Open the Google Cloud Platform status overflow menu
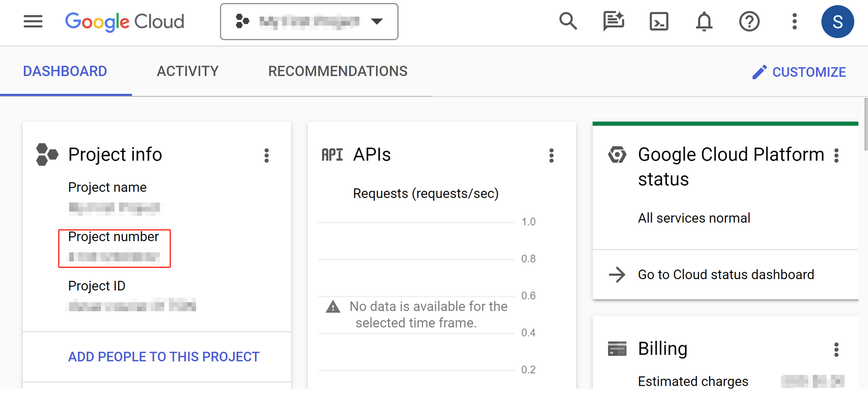The width and height of the screenshot is (868, 394). (836, 155)
